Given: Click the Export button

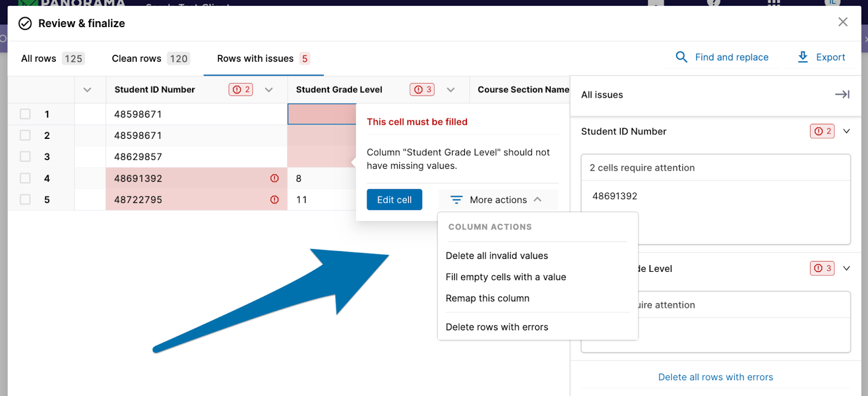Looking at the screenshot, I should pyautogui.click(x=821, y=57).
